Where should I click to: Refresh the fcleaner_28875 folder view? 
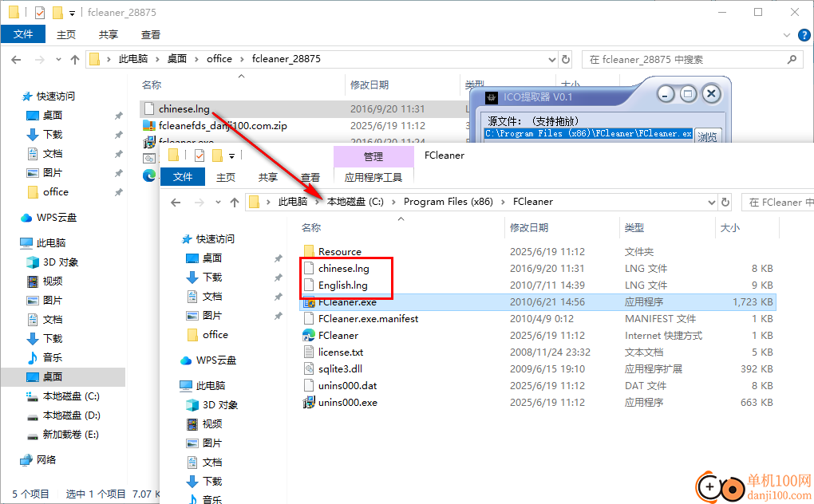[x=566, y=60]
